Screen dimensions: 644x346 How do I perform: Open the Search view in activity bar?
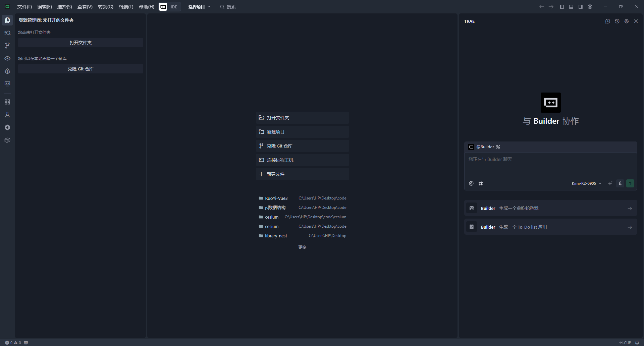click(x=7, y=33)
